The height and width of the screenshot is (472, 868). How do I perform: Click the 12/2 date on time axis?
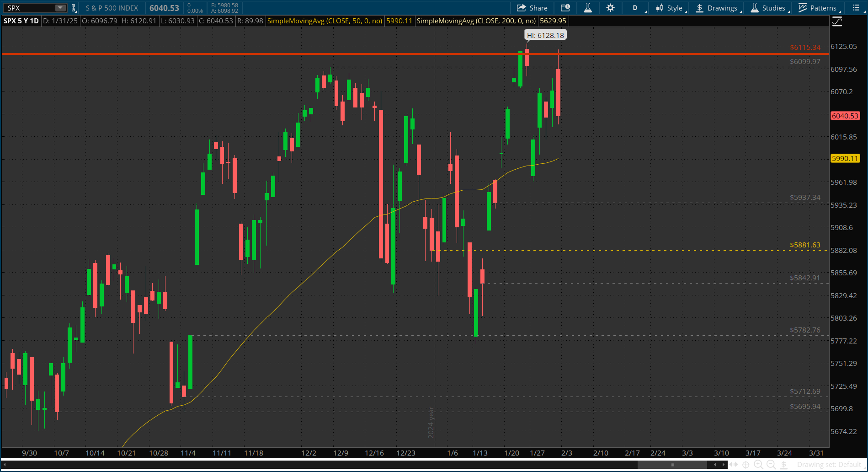[x=309, y=453]
